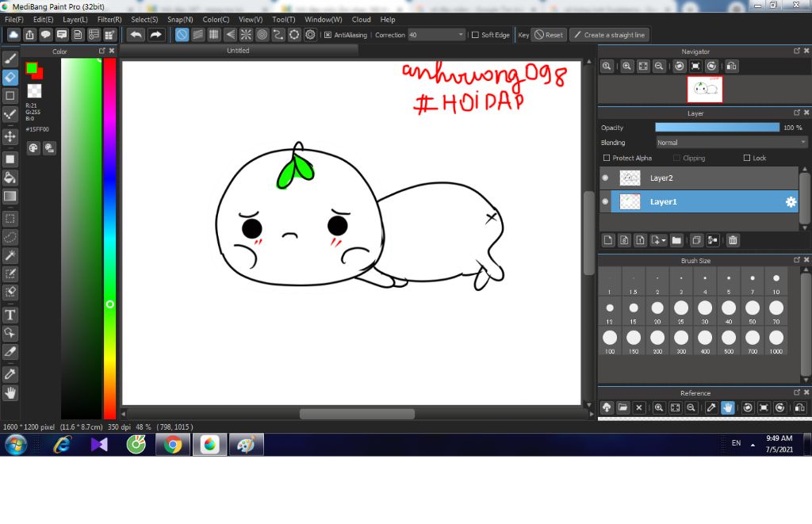The height and width of the screenshot is (524, 812).
Task: Zoom in using the Navigator panel
Action: [x=626, y=67]
